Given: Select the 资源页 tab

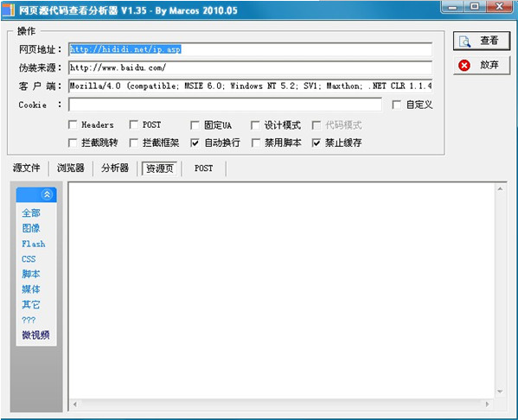Looking at the screenshot, I should point(160,169).
